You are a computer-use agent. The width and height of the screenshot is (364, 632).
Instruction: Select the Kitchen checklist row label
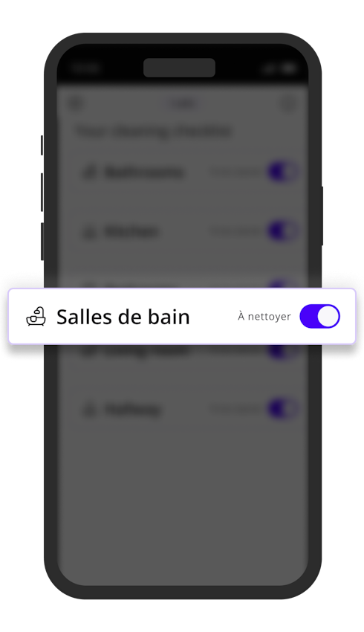coord(131,232)
